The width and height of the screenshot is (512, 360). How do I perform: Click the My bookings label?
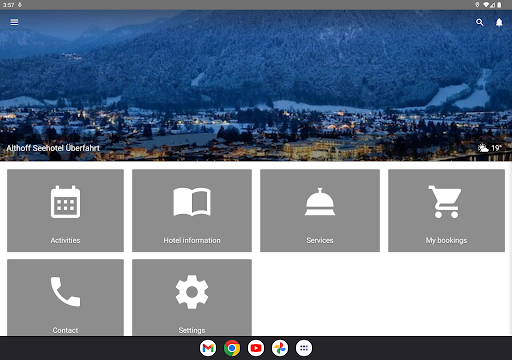click(446, 240)
